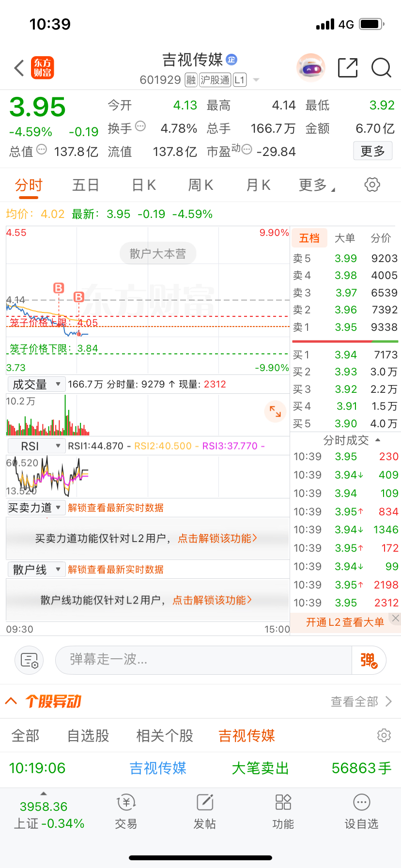
Task: Open the RSI indicator dropdown
Action: coord(37,446)
